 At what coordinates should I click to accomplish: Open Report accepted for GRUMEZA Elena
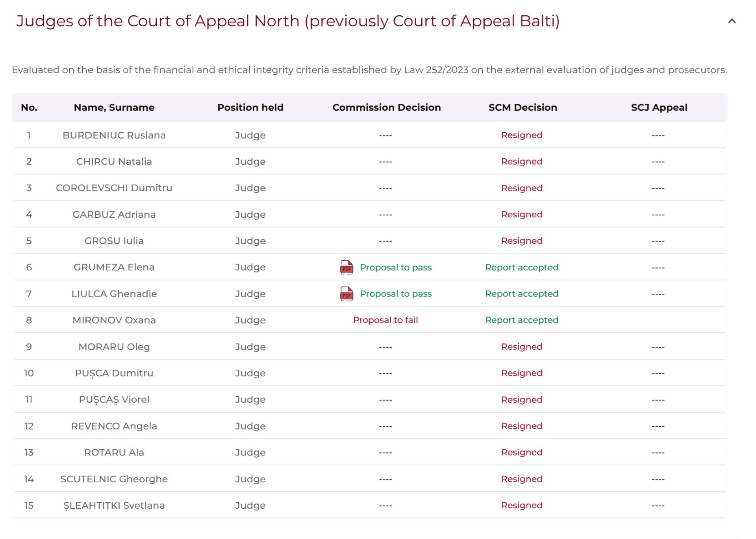click(521, 267)
